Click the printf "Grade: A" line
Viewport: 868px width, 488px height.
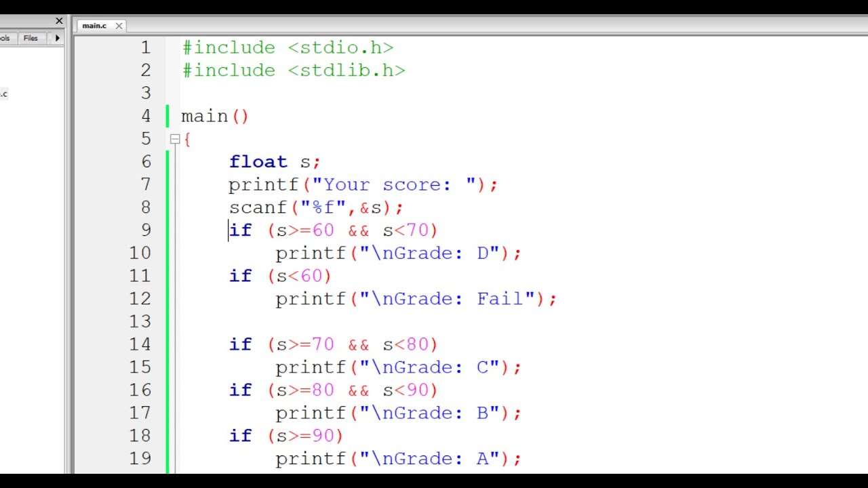[399, 460]
